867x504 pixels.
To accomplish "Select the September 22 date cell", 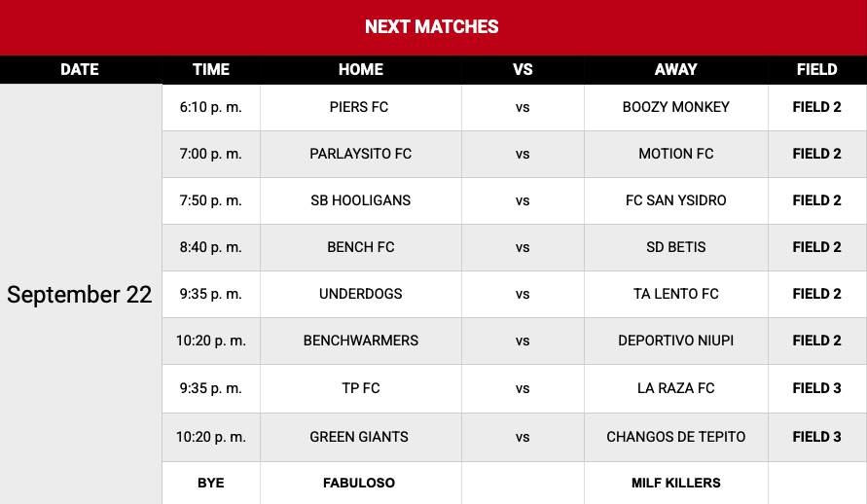I will point(80,295).
